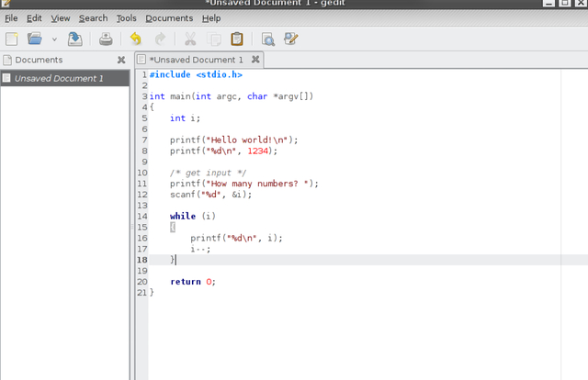Image resolution: width=588 pixels, height=380 pixels.
Task: Click the document icon in the Documents panel header
Action: tap(7, 60)
